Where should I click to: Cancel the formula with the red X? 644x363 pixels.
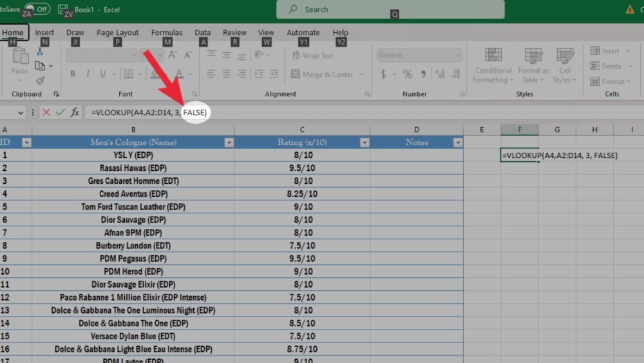[46, 112]
